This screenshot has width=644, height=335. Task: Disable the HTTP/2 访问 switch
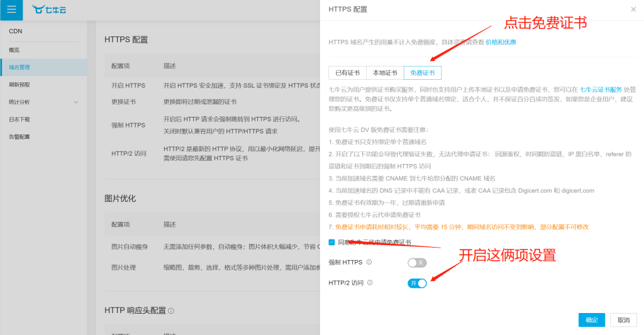(417, 283)
